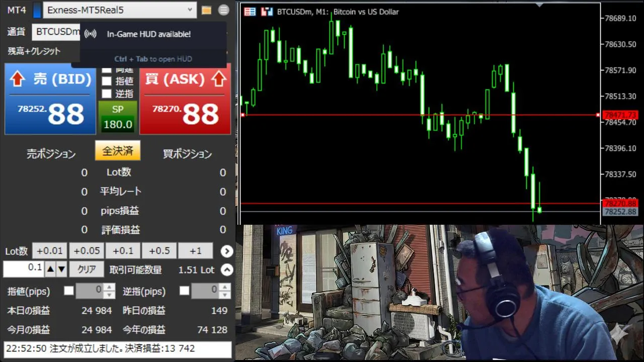This screenshot has width=644, height=362.
Task: Collapse the panel with the up-chevron circle
Action: tap(227, 270)
